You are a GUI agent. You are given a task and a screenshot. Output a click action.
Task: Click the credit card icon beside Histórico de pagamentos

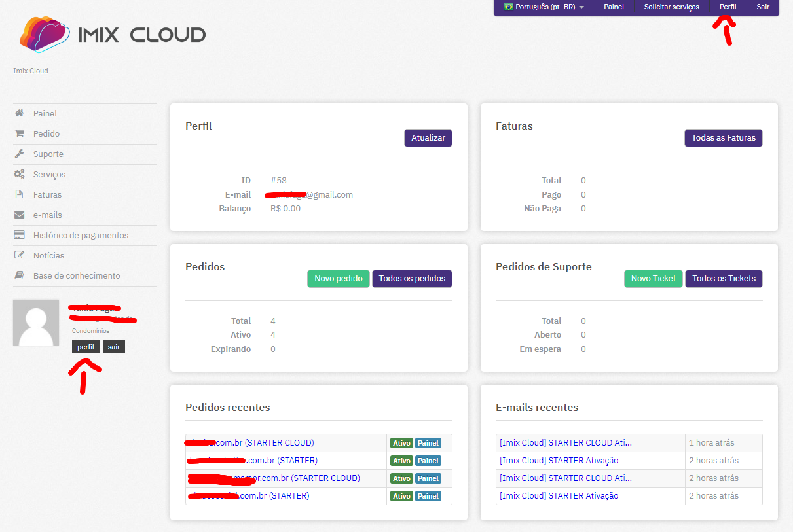click(x=20, y=235)
